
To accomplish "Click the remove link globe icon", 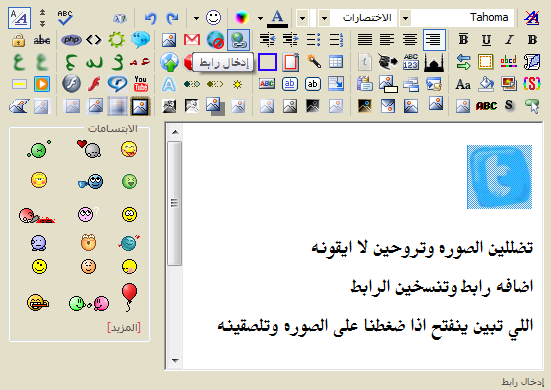I will 215,40.
